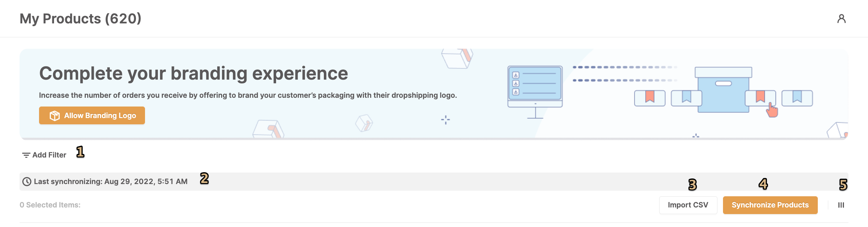
Task: Open the column settings bars icon
Action: 841,205
